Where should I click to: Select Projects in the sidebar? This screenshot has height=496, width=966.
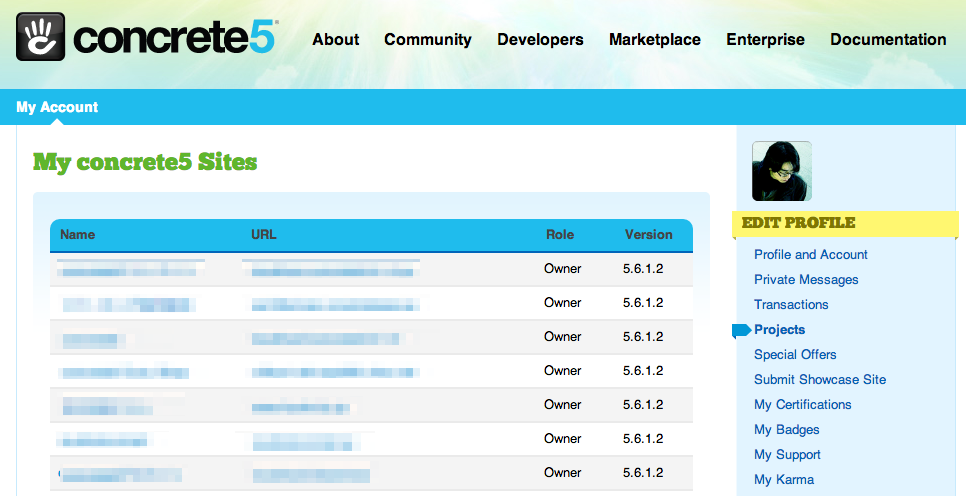point(779,330)
